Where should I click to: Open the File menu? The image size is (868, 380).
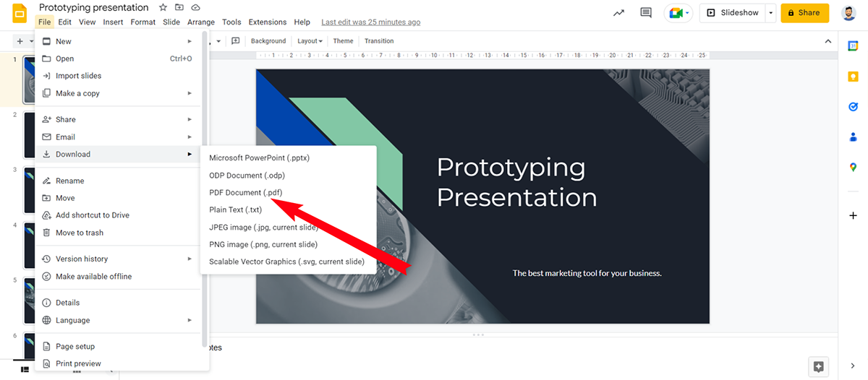[x=44, y=22]
